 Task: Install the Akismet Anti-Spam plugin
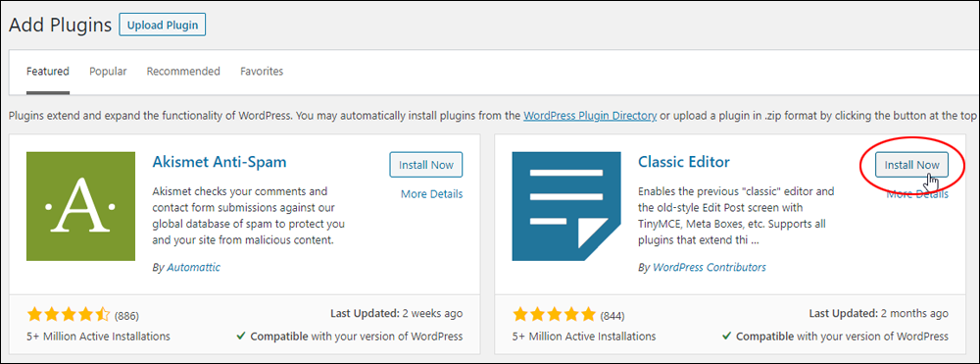[425, 165]
